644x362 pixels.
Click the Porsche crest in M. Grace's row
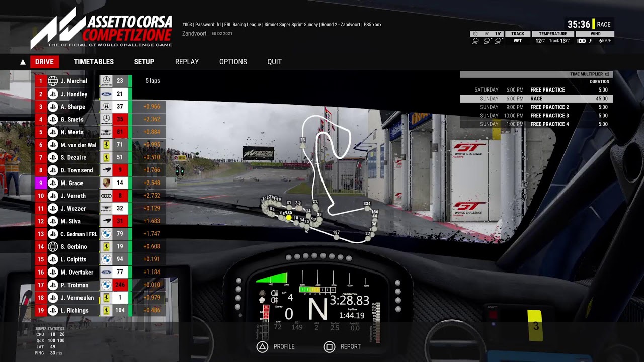pos(106,183)
